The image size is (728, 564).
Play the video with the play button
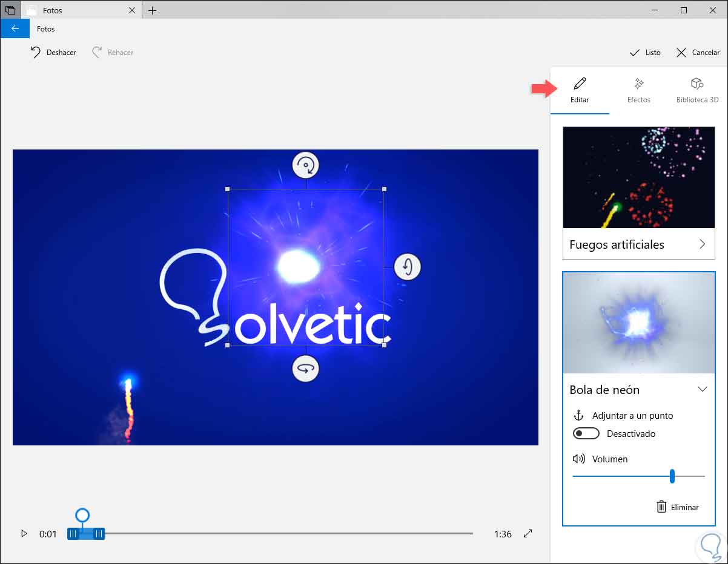pyautogui.click(x=24, y=534)
